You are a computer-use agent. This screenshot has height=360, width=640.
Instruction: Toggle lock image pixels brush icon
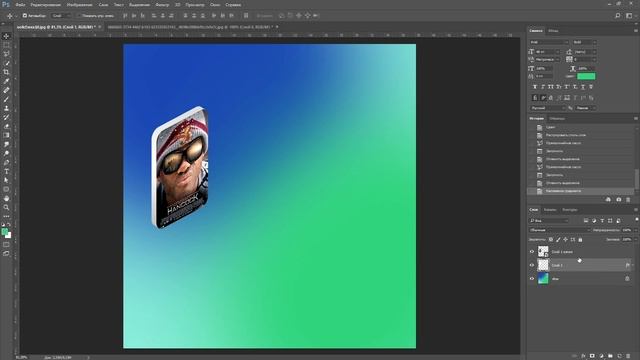[558, 240]
